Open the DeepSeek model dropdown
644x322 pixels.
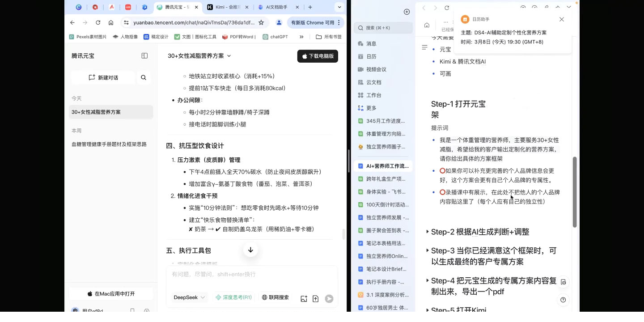pos(189,297)
